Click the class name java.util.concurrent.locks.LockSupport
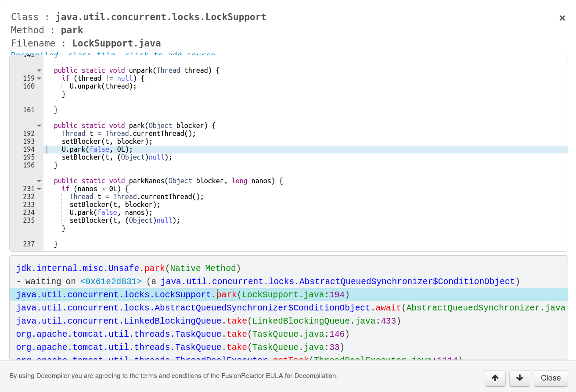Screen dimensions: 576x392 [161, 17]
